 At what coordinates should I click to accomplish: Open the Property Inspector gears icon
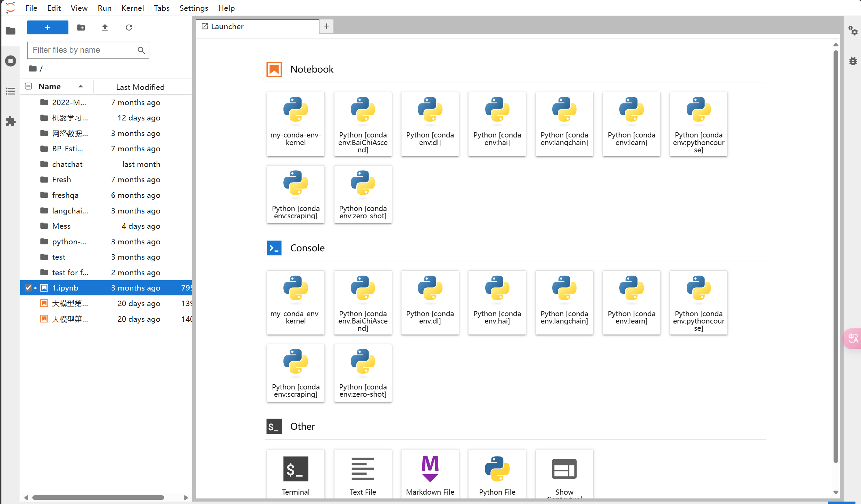point(853,31)
